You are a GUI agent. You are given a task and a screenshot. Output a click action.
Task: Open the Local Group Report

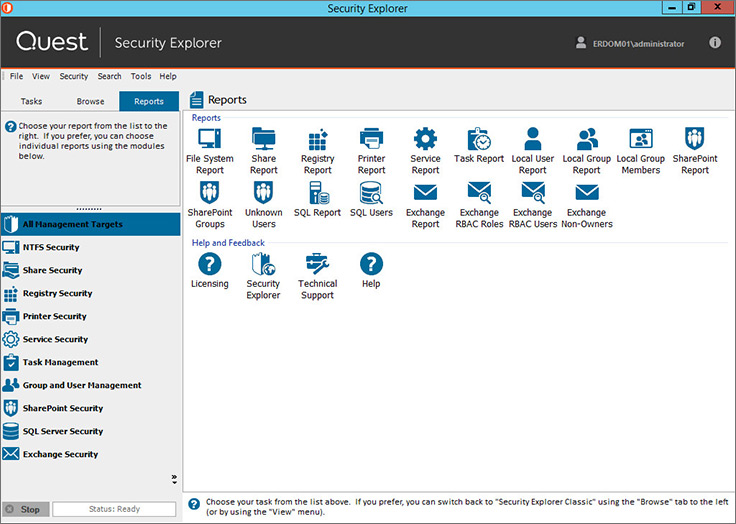pos(587,151)
